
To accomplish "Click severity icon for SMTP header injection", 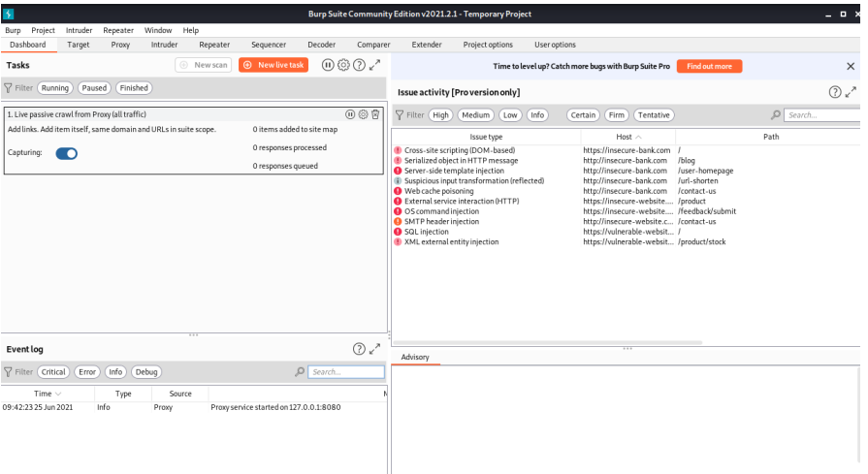I will pyautogui.click(x=398, y=222).
